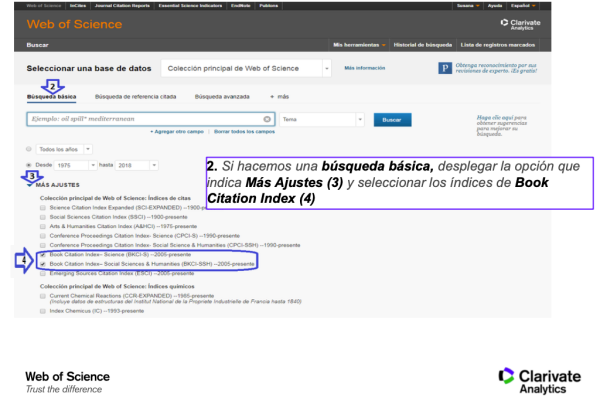Open the Español language menu
The height and width of the screenshot is (401, 600).
point(523,6)
